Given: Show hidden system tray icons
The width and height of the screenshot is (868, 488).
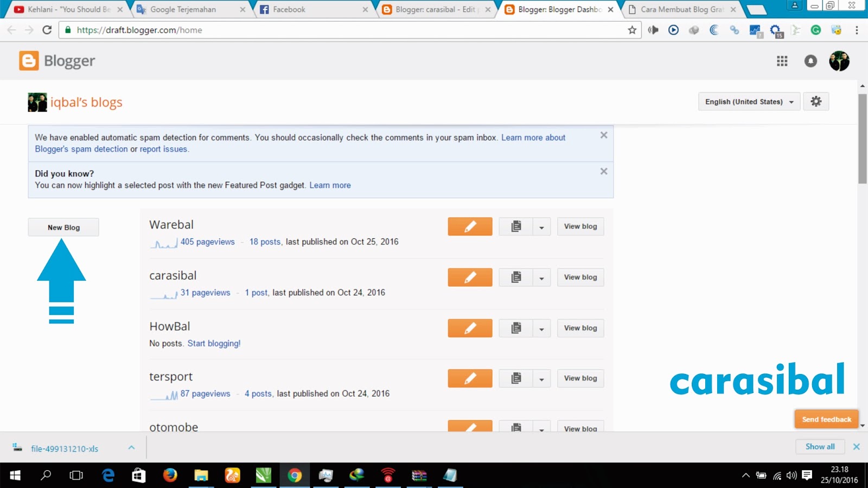Looking at the screenshot, I should coord(746,476).
